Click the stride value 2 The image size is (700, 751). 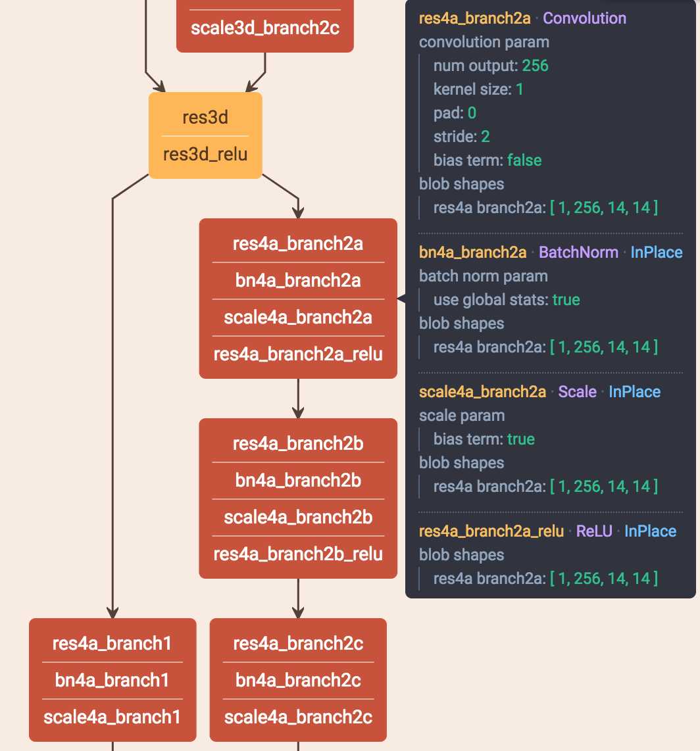coord(485,137)
